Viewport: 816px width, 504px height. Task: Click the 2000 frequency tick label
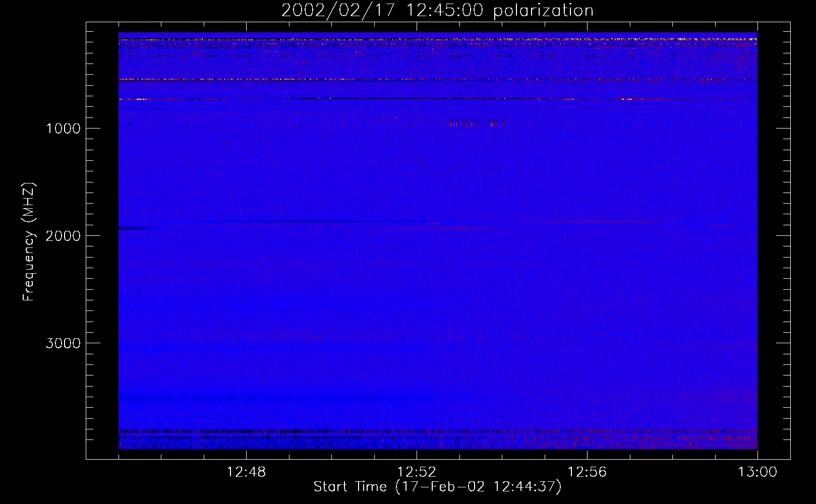(63, 236)
